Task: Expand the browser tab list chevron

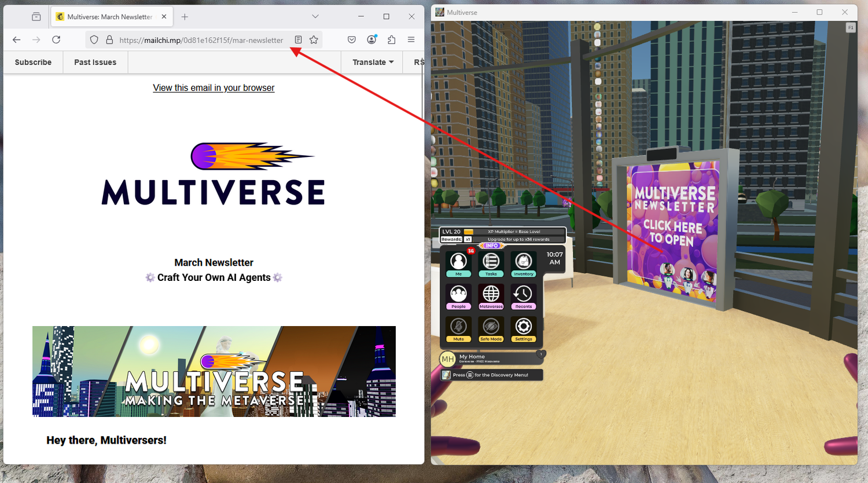Action: coord(315,16)
